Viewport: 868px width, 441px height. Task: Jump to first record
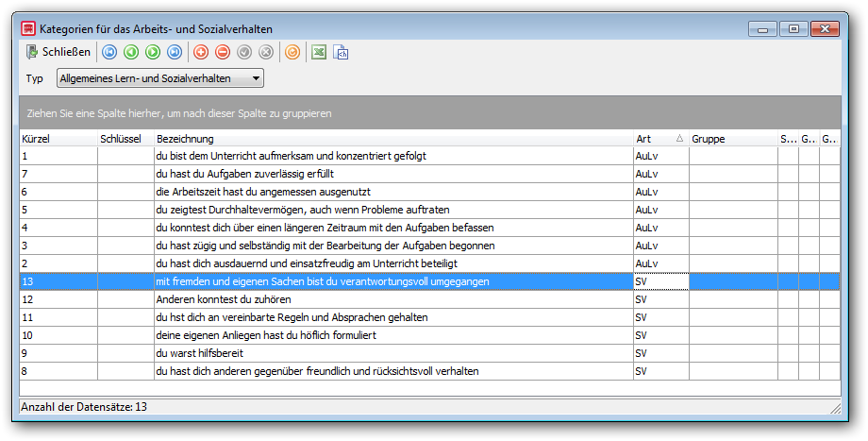click(x=109, y=52)
